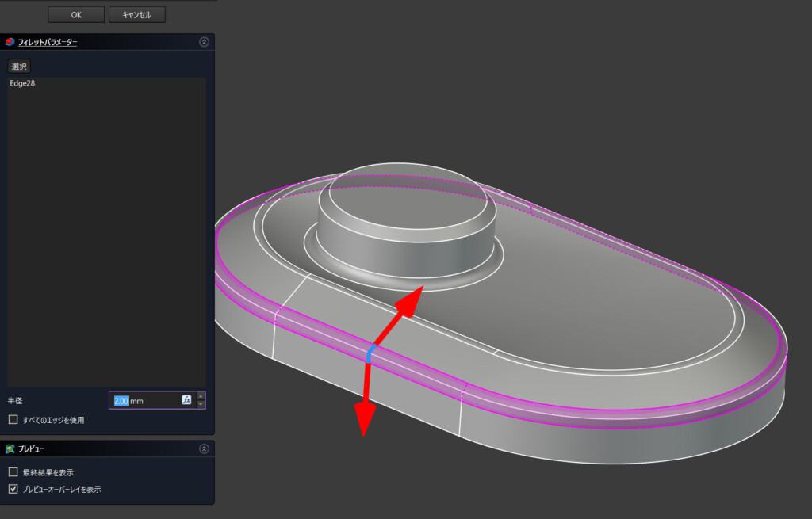Image resolution: width=812 pixels, height=519 pixels.
Task: Click the 選択 button
Action: coord(19,66)
